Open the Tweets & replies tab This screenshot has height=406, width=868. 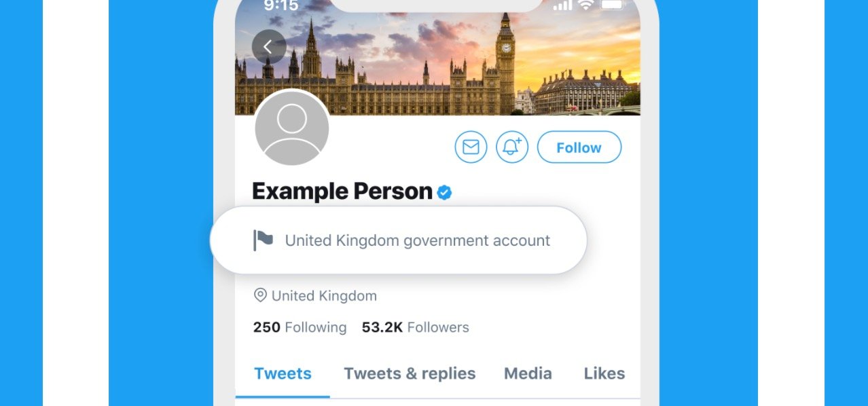(x=410, y=373)
